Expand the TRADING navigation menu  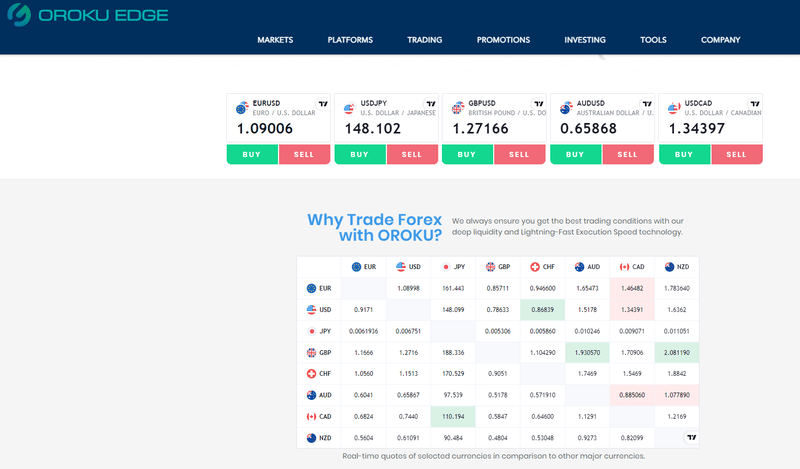425,40
